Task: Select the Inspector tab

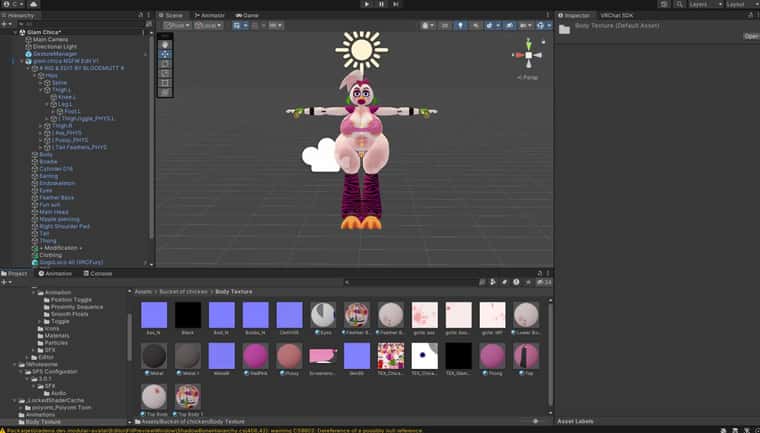Action: (x=574, y=16)
